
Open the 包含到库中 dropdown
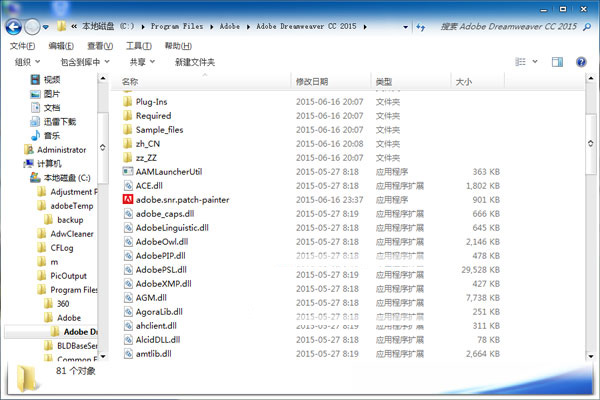click(85, 62)
